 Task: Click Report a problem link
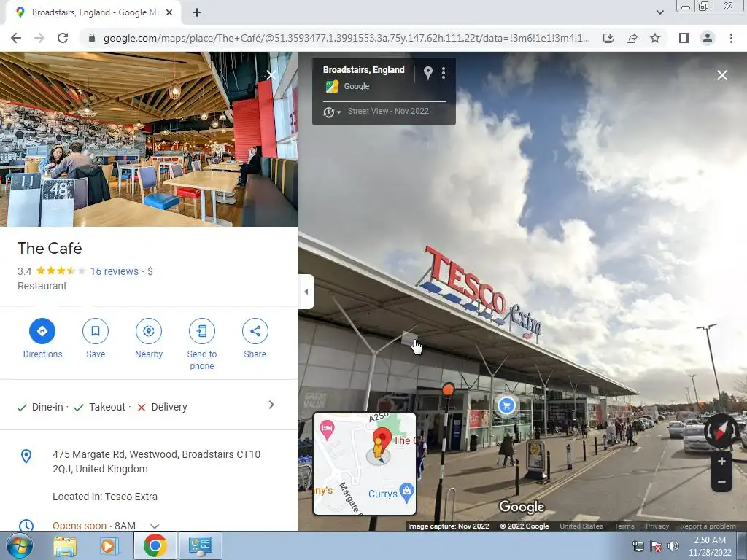click(x=708, y=526)
